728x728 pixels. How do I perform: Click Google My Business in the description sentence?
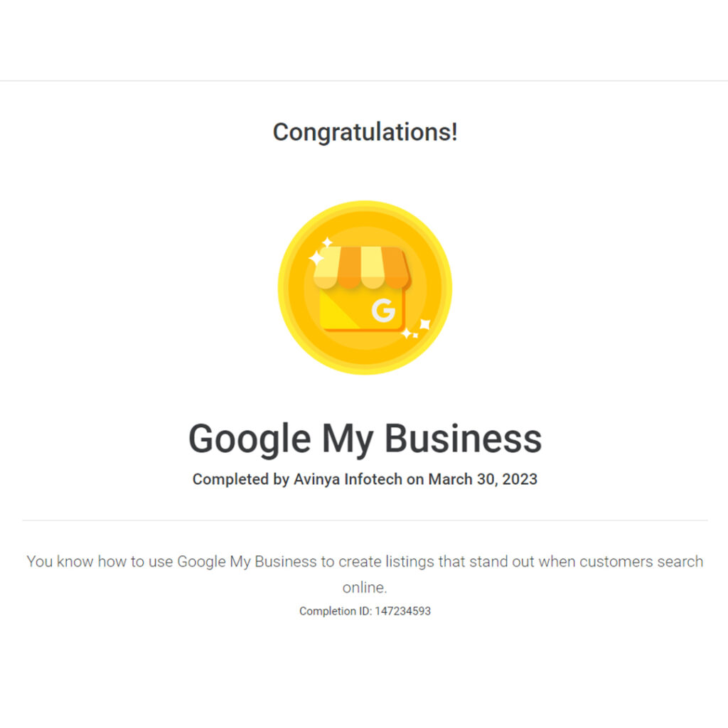coord(247,562)
